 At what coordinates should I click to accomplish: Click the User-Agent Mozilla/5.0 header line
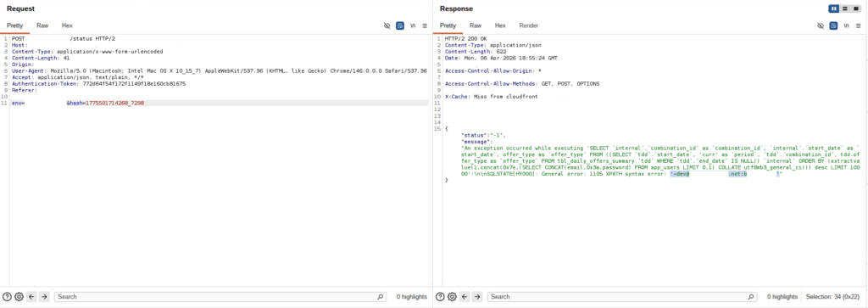point(219,71)
